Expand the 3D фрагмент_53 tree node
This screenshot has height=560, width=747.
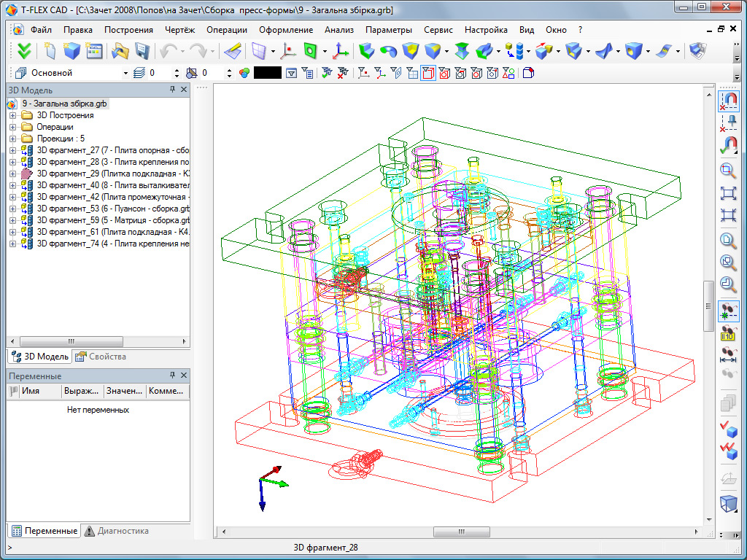click(13, 209)
